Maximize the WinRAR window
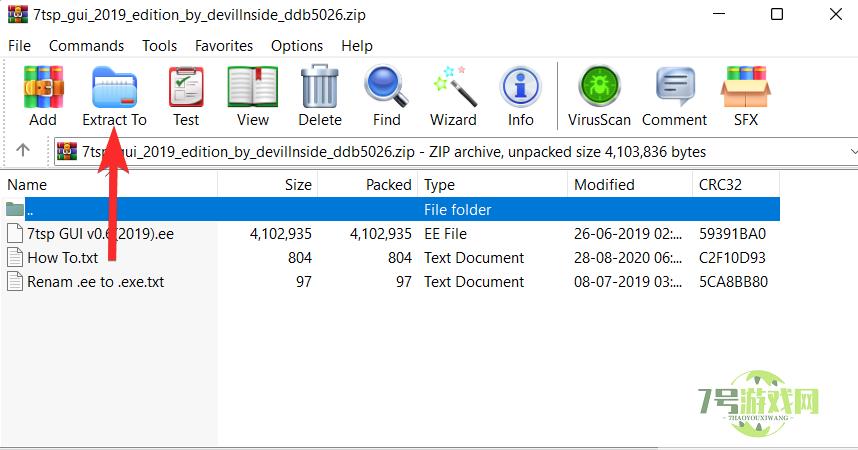858x450 pixels. pyautogui.click(x=777, y=14)
